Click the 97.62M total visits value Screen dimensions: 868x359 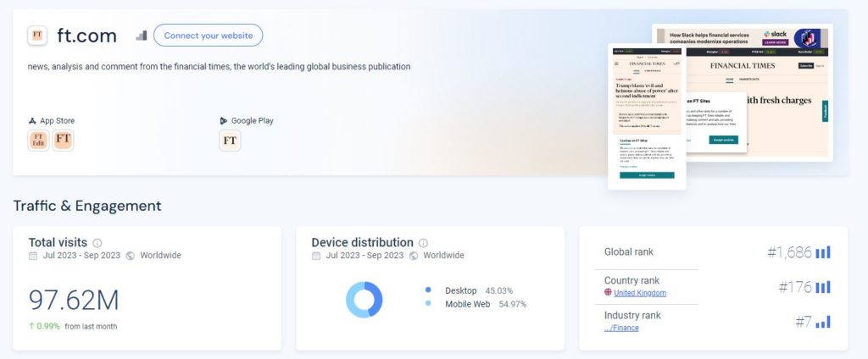(x=74, y=300)
